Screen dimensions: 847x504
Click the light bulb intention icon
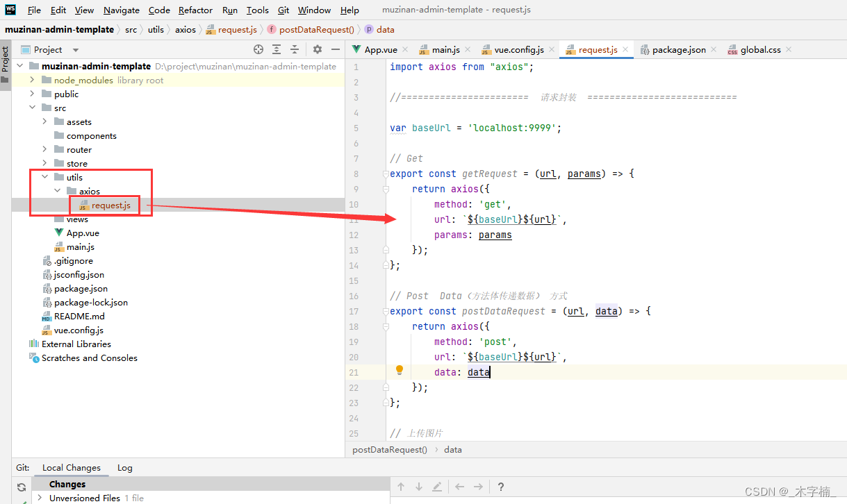pyautogui.click(x=400, y=371)
